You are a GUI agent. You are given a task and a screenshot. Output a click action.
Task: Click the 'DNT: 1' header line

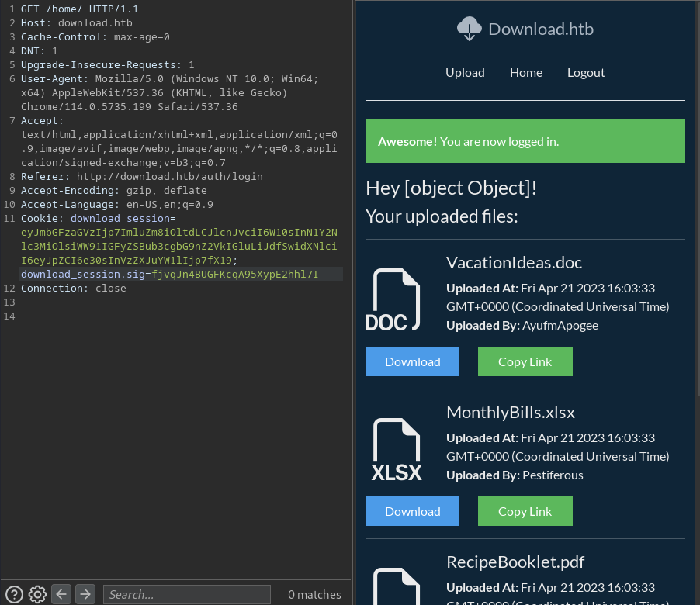pyautogui.click(x=40, y=51)
